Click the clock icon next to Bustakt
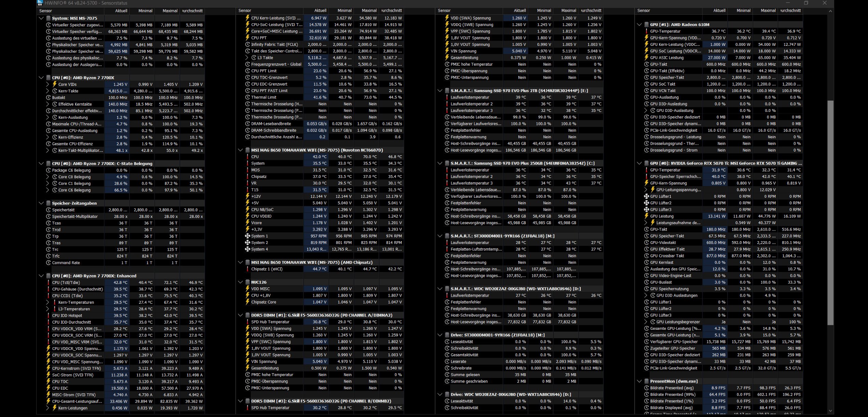This screenshot has width=868, height=417. click(49, 97)
